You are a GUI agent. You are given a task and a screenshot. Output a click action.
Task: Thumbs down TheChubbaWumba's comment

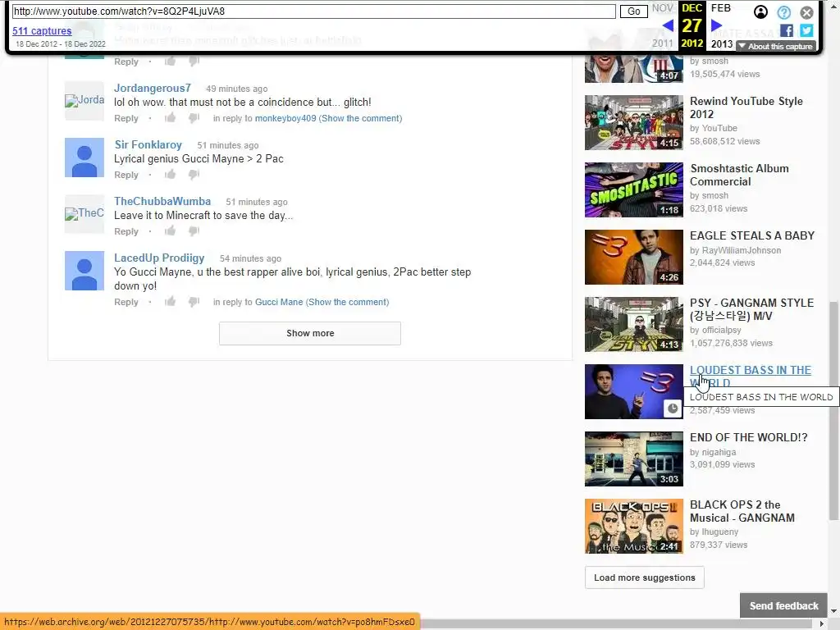194,231
